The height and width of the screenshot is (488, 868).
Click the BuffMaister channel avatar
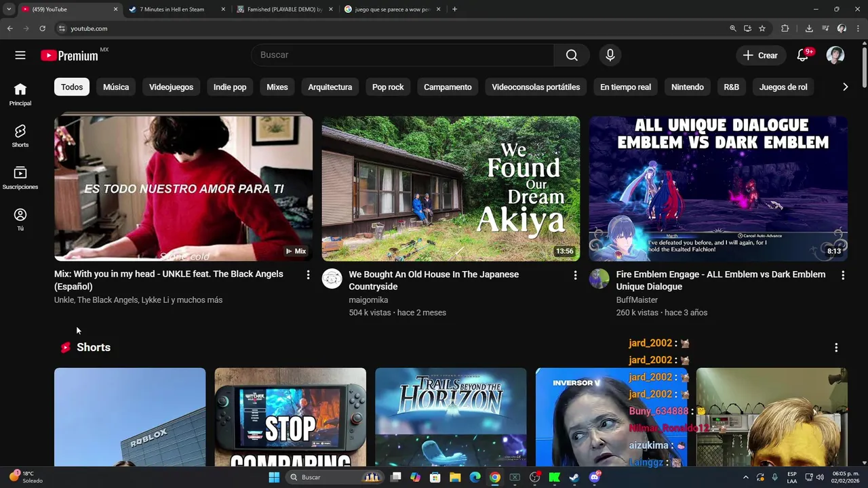tap(599, 279)
